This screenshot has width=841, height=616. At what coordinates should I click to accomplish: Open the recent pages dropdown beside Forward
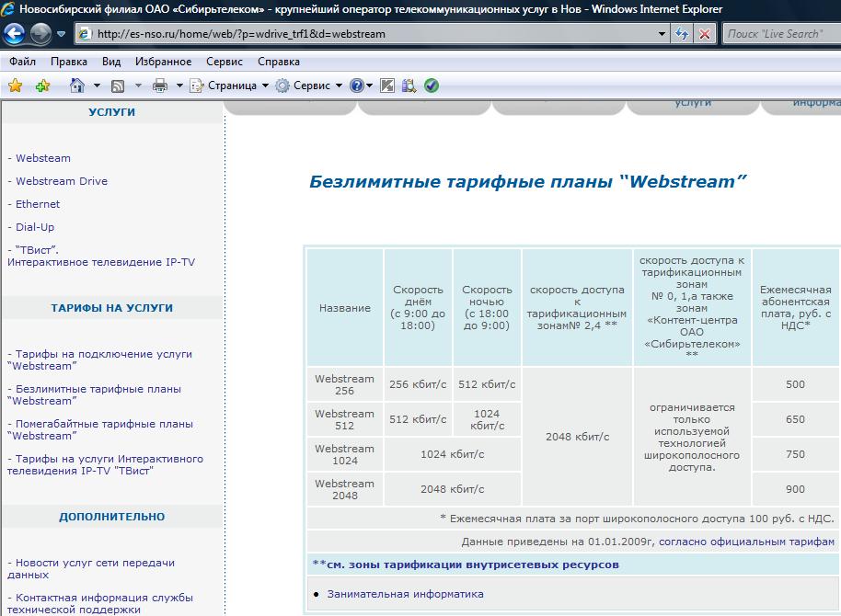coord(61,34)
